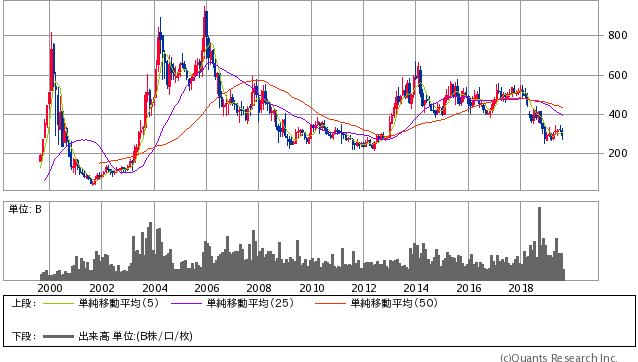Click the 2018 year axis label
638x362 pixels.
[x=521, y=288]
